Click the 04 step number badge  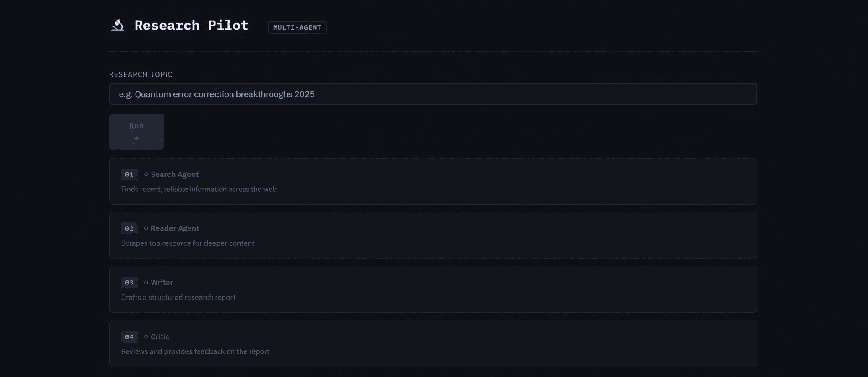129,337
